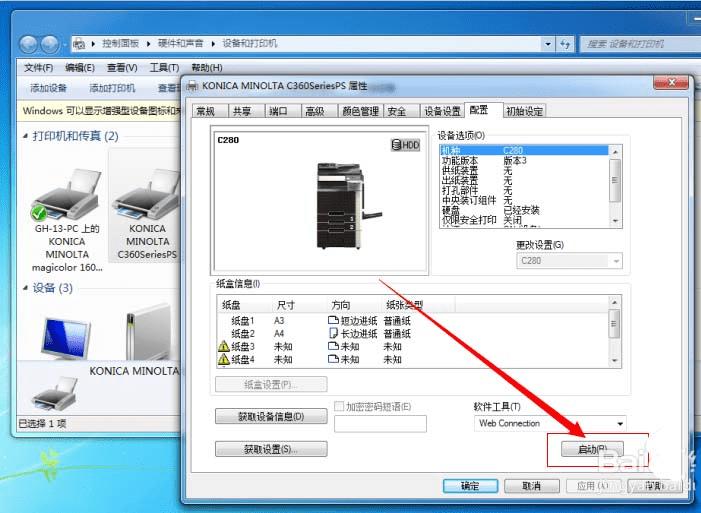Select the 硬盘 已经安装 row

524,210
